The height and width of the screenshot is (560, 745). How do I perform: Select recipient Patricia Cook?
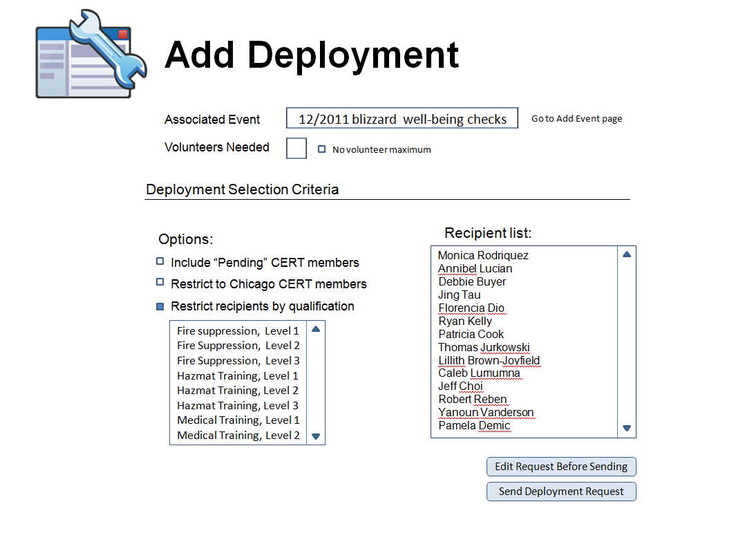coord(471,335)
